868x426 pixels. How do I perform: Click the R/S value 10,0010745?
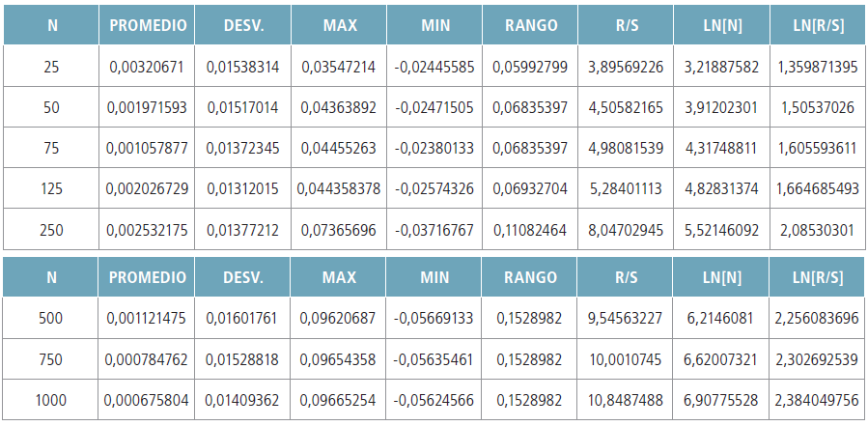point(626,359)
